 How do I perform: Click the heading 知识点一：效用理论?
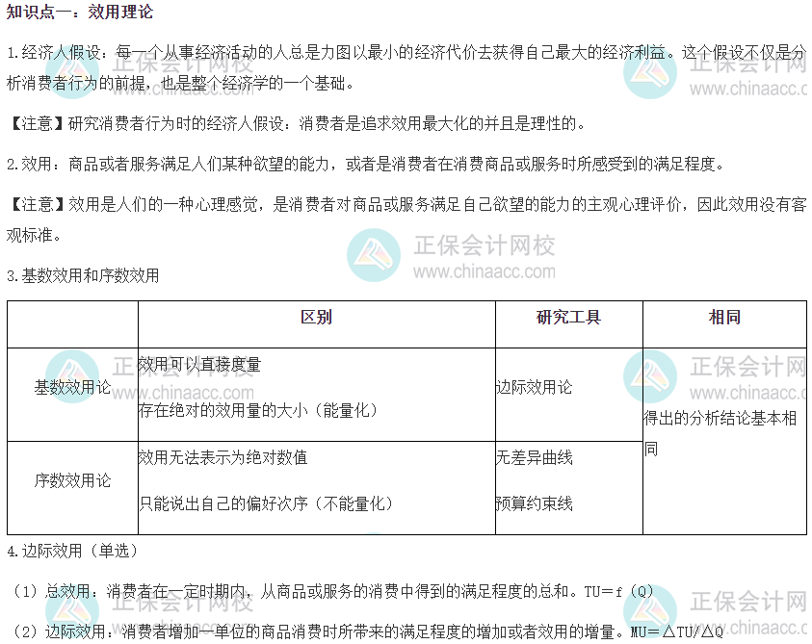click(x=80, y=12)
